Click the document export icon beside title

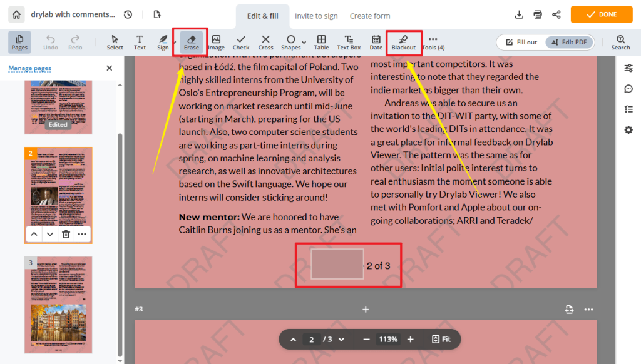tap(157, 15)
